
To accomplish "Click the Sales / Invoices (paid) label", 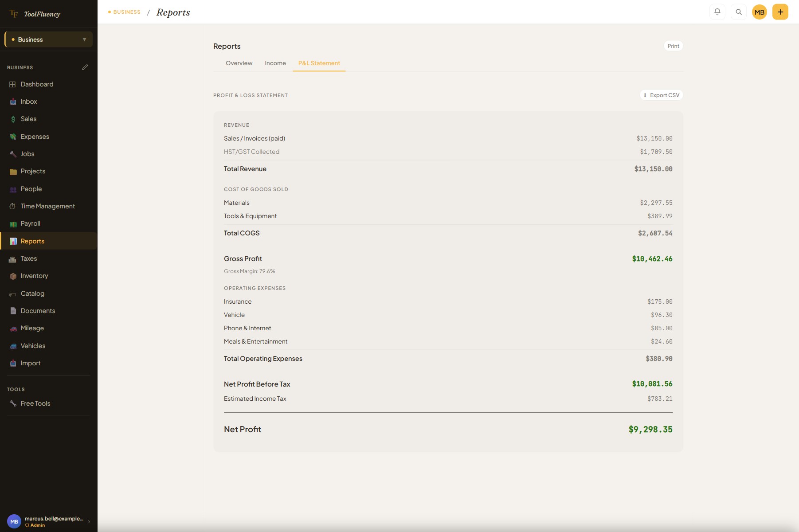I will click(255, 138).
